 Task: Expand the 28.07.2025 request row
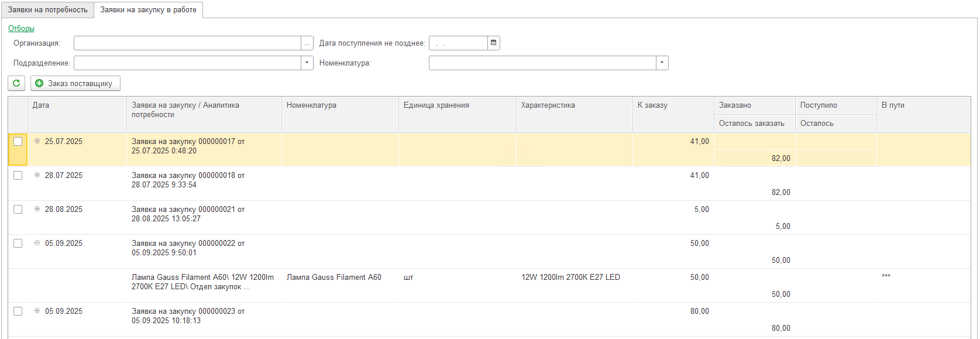(37, 175)
